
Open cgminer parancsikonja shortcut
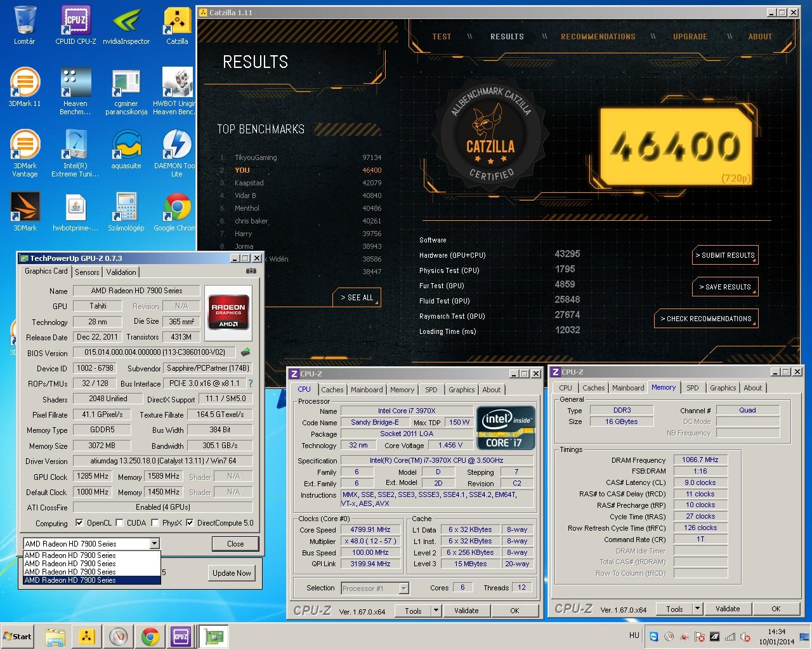click(x=126, y=92)
